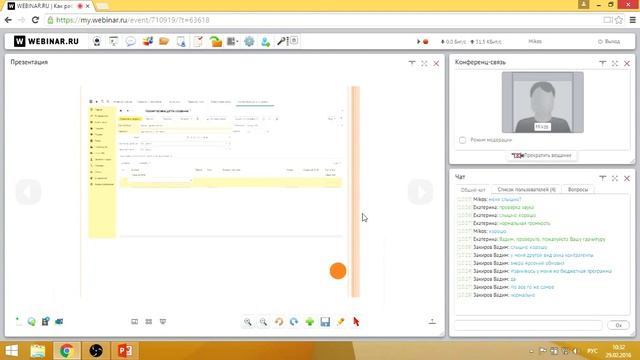Expand Презентация panel to fullscreen

click(x=424, y=63)
